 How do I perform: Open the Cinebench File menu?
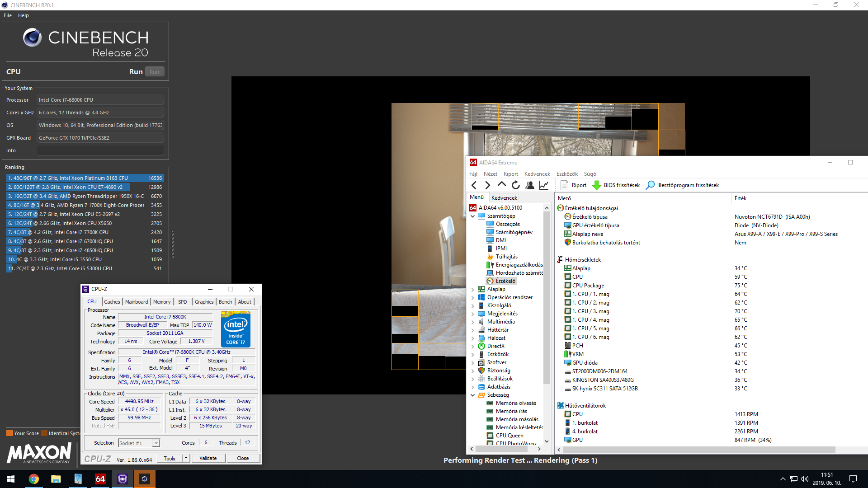(x=8, y=15)
